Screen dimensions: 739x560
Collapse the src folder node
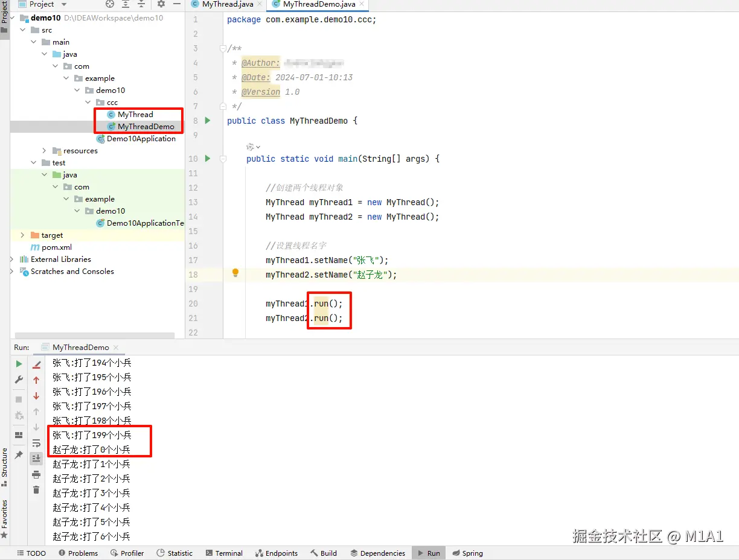pyautogui.click(x=23, y=30)
